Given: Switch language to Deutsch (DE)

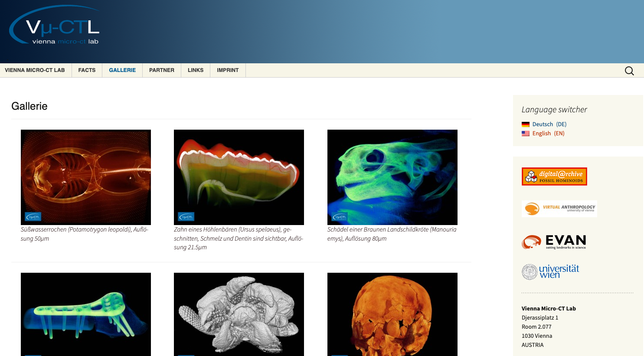Looking at the screenshot, I should tap(549, 124).
